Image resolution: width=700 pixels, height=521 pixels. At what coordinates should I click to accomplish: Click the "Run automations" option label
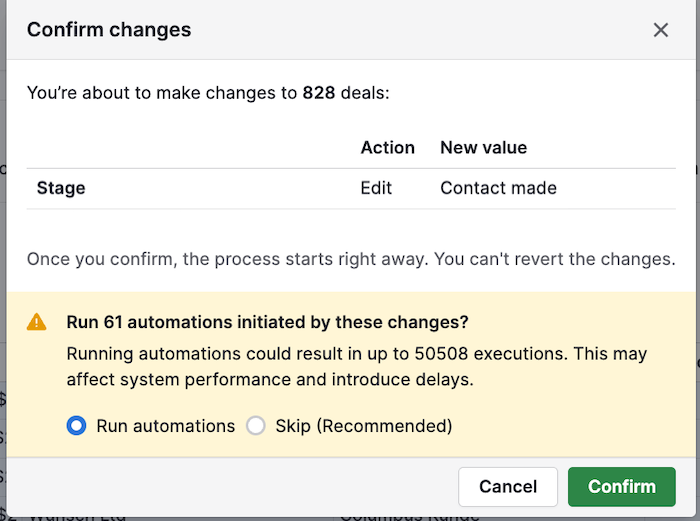[x=165, y=426]
